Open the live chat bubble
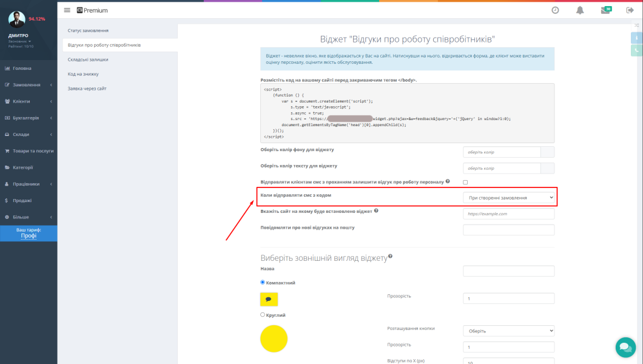Screen dimensions: 643x364 (x=625, y=347)
